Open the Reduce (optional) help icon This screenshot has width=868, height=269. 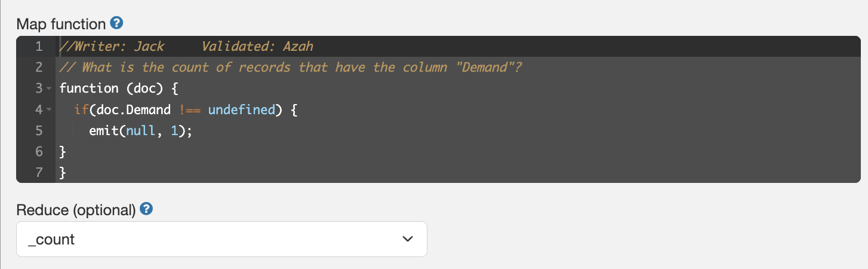(x=146, y=210)
